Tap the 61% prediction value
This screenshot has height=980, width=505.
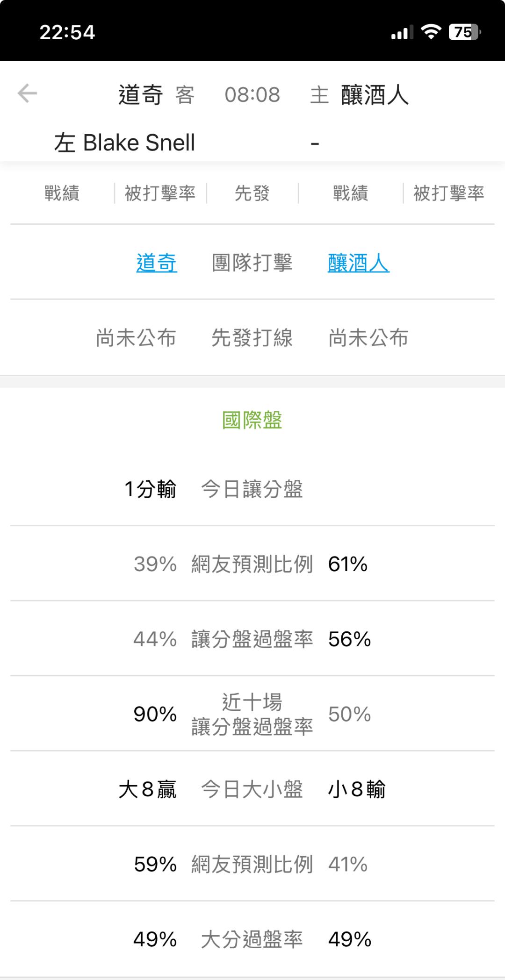[348, 564]
